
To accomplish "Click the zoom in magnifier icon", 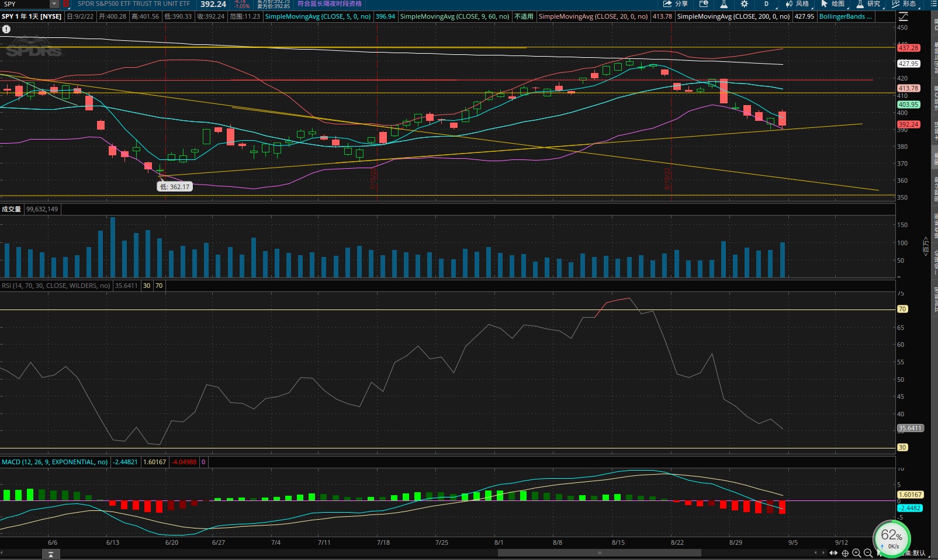I will 857,553.
